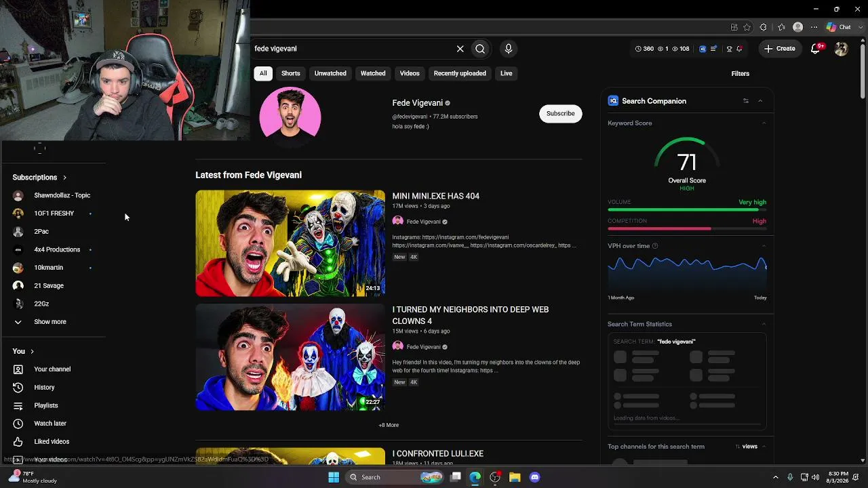Screen dimensions: 868x488
Task: Open the Filters button
Action: pyautogui.click(x=740, y=73)
